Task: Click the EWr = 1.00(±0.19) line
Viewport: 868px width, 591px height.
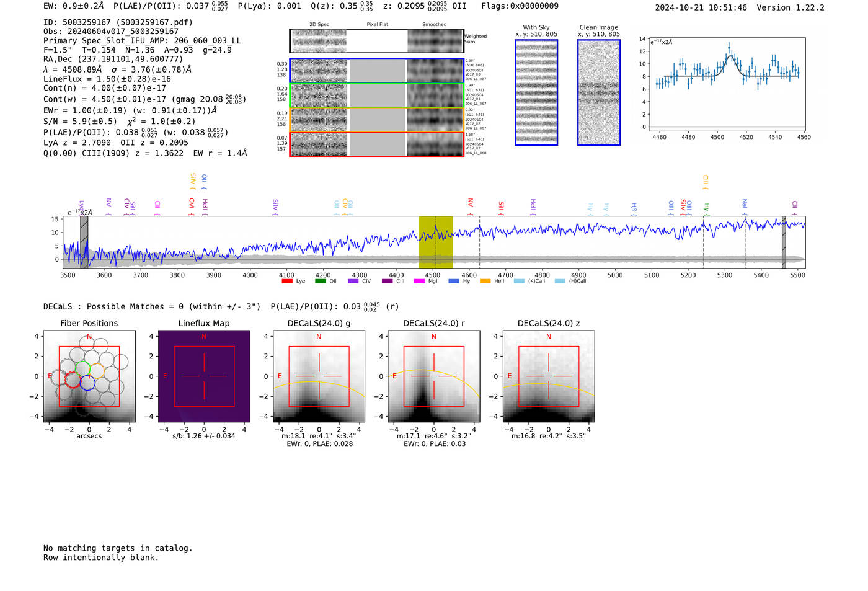Action: tap(130, 110)
